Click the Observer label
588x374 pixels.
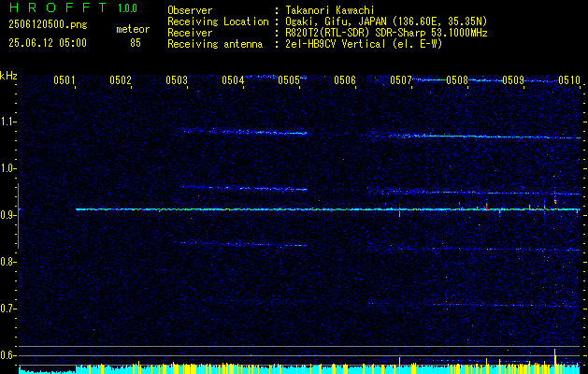(x=190, y=10)
